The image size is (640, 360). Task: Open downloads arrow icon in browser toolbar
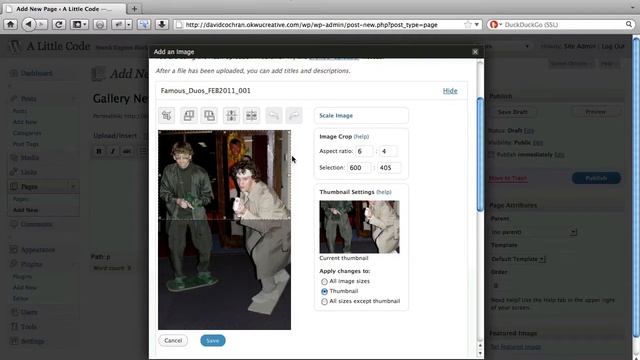coord(162,24)
